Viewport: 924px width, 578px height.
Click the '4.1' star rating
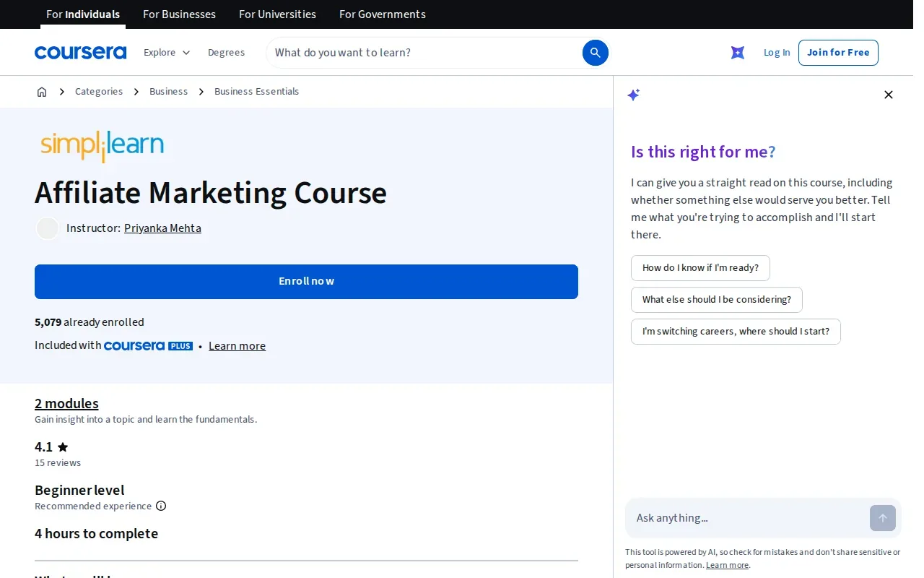click(51, 447)
